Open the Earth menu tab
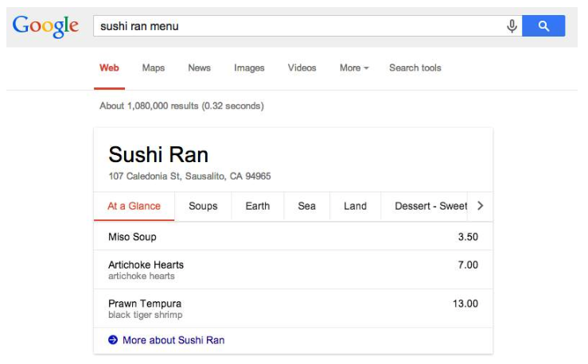This screenshot has height=364, width=588. click(x=258, y=206)
